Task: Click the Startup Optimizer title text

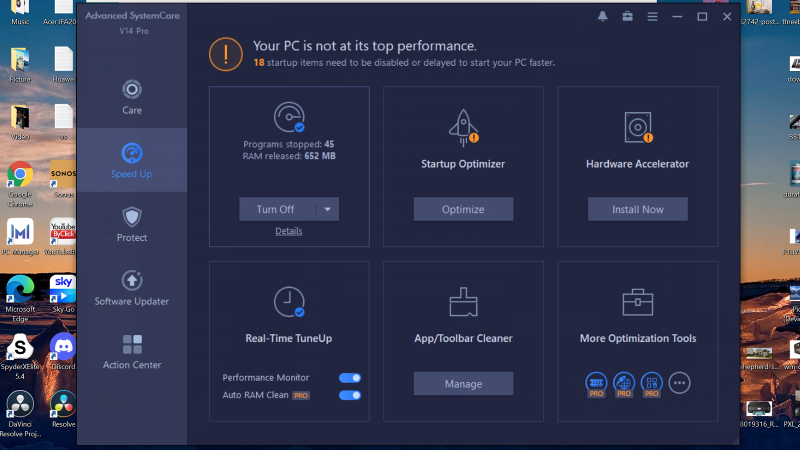Action: tap(463, 164)
